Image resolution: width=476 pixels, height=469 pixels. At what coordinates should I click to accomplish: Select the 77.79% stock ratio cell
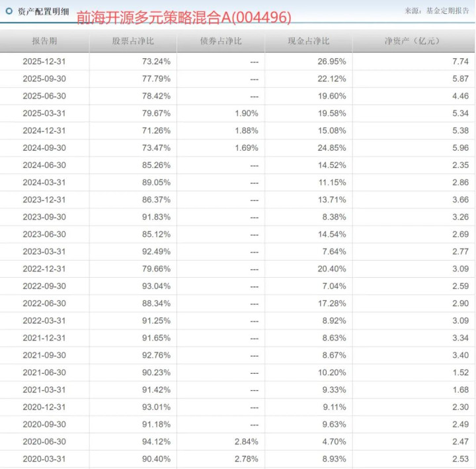[156, 79]
